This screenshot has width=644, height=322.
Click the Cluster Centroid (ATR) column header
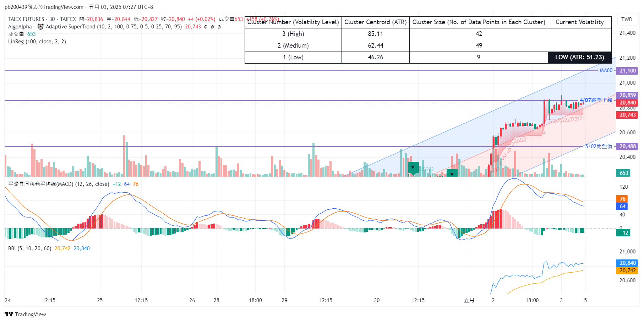pos(376,22)
